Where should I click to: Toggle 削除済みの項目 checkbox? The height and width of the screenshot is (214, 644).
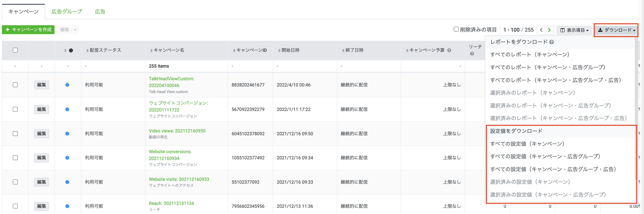point(456,29)
